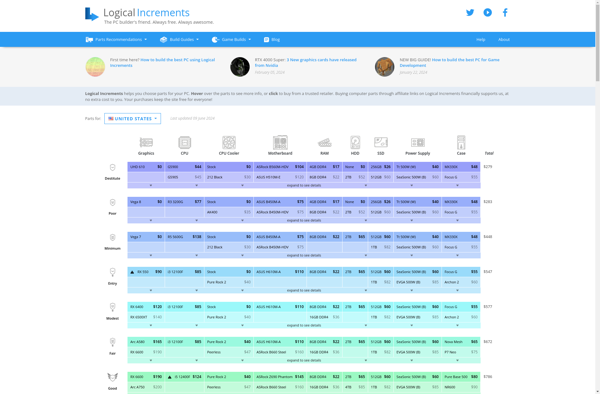Select the Modest tier badge icon
The height and width of the screenshot is (394, 600).
point(112,307)
